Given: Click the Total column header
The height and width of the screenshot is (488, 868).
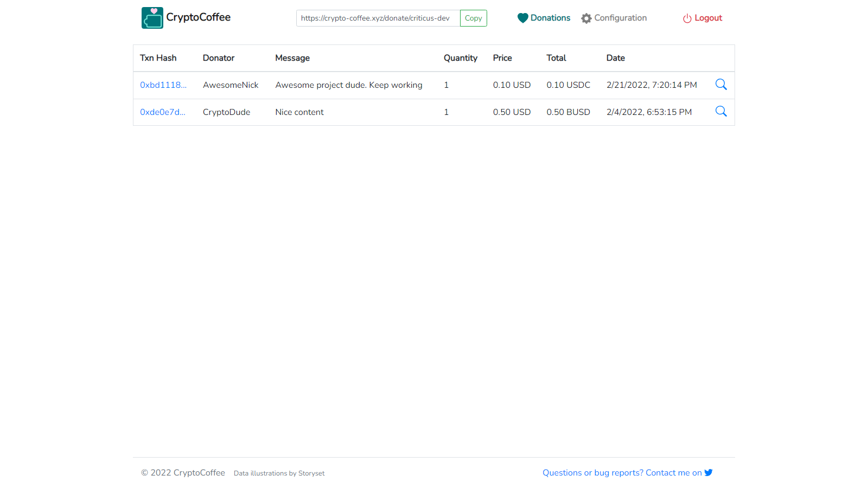Looking at the screenshot, I should coord(556,58).
